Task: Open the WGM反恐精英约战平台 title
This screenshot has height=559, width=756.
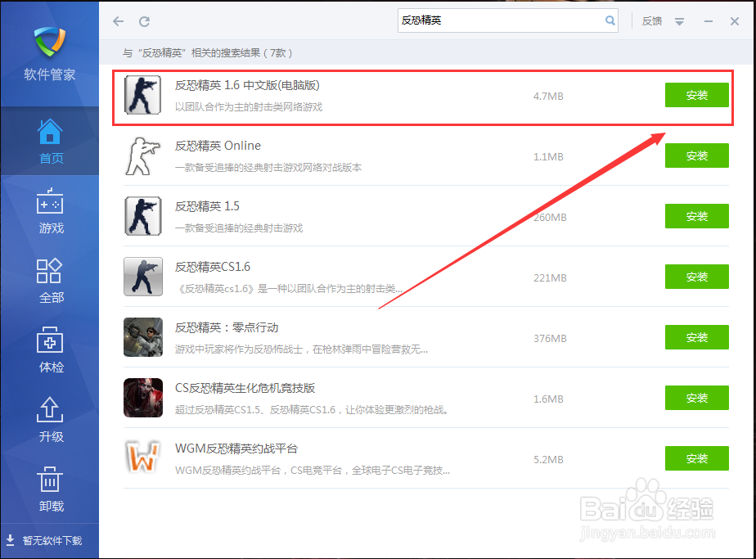Action: pyautogui.click(x=236, y=449)
